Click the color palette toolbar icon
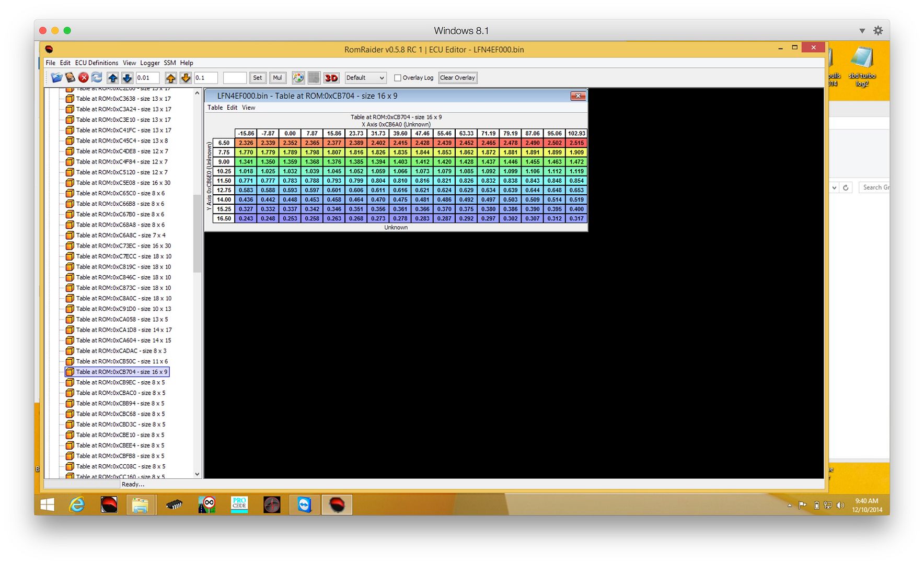Viewport: 924px width, 564px height. click(x=298, y=78)
